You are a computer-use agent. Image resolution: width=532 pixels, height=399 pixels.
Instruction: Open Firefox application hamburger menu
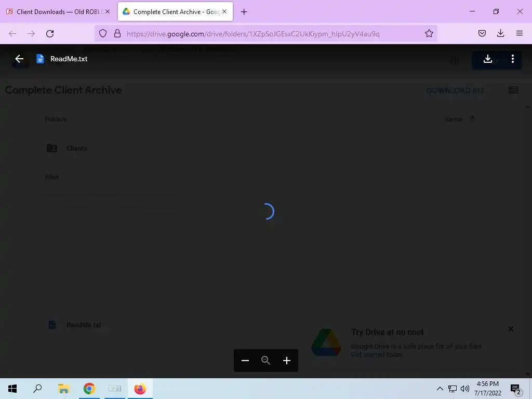[x=520, y=33]
